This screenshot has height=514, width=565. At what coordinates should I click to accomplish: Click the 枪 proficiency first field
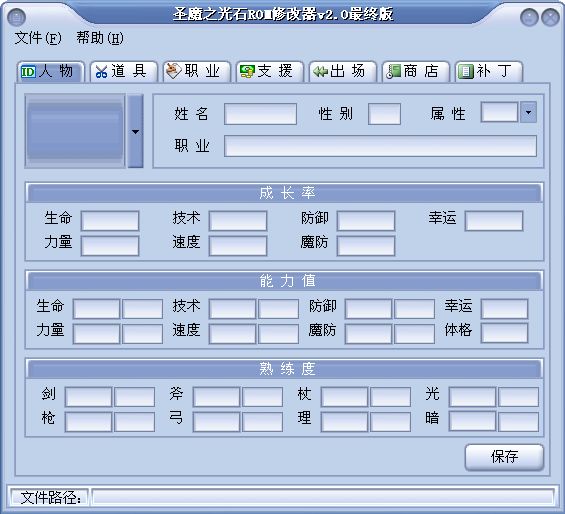point(89,422)
